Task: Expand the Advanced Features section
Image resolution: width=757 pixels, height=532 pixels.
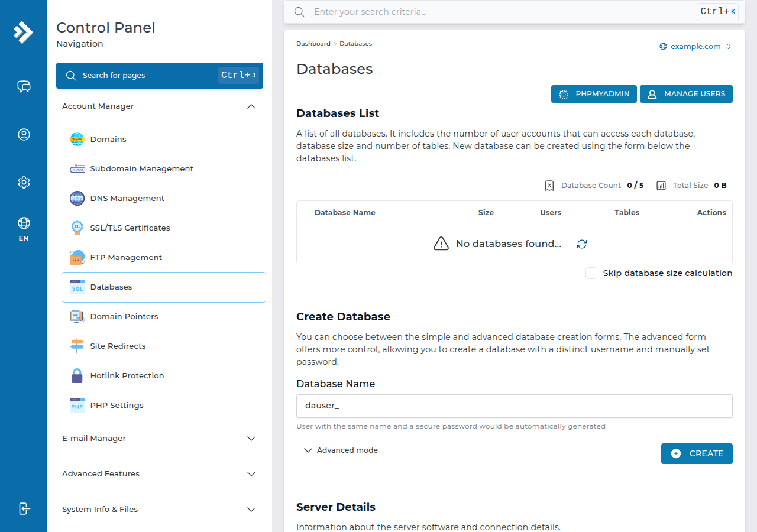Action: point(160,474)
